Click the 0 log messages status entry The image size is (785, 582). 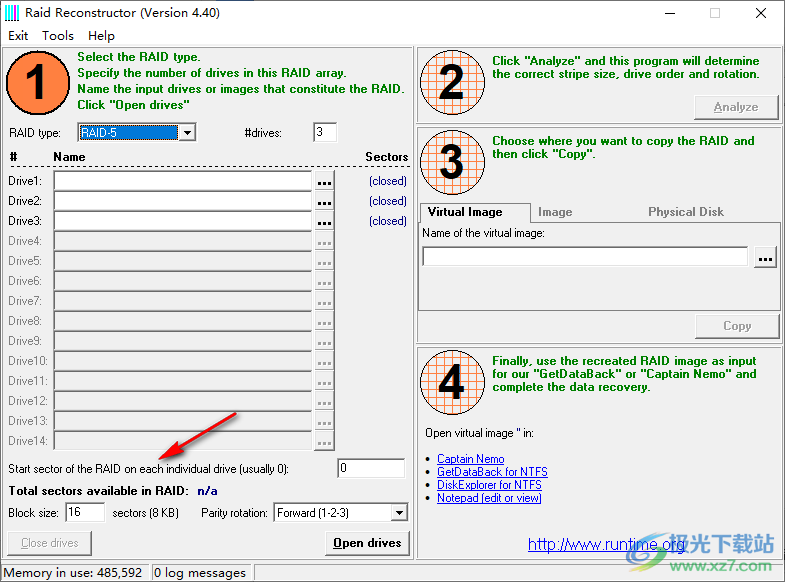pos(202,572)
